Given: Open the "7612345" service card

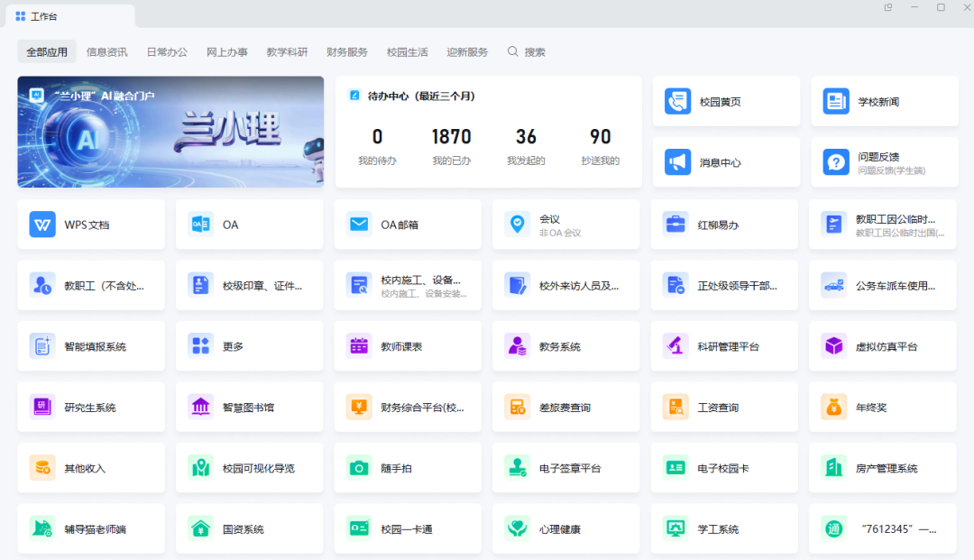Looking at the screenshot, I should (x=883, y=528).
